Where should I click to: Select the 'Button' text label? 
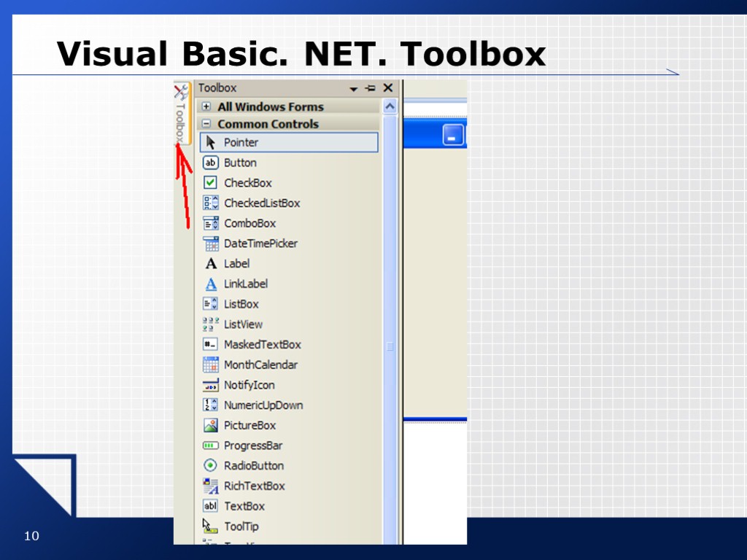[241, 163]
